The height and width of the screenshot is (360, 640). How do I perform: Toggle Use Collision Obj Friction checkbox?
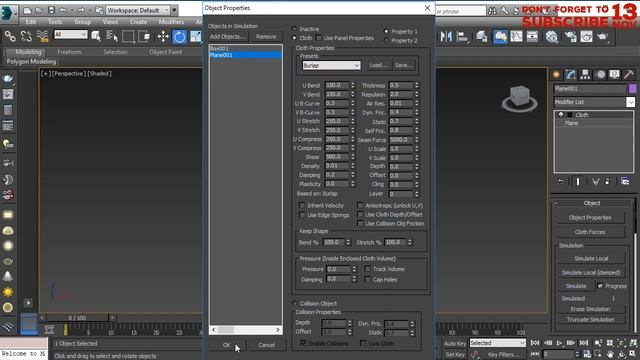360,223
